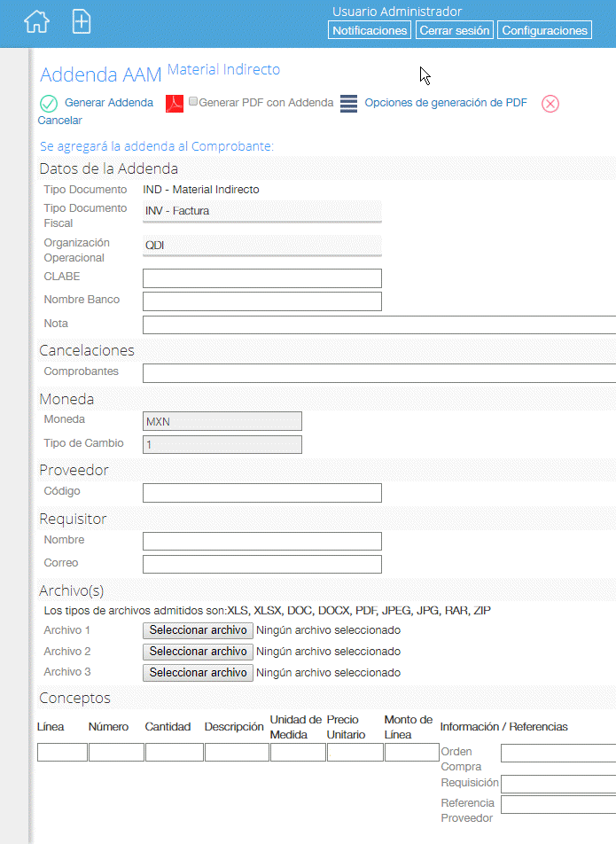616x844 pixels.
Task: Click the red circled X cancel icon
Action: click(550, 104)
